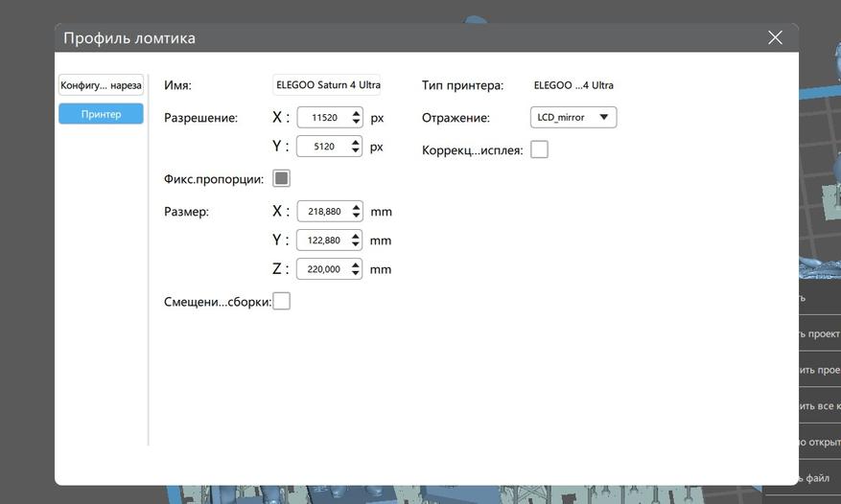Decrease resolution Y value with down arrow
This screenshot has width=841, height=504.
click(x=357, y=151)
